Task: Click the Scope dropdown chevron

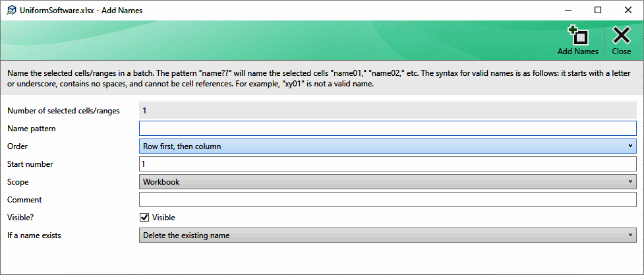Action: tap(630, 181)
